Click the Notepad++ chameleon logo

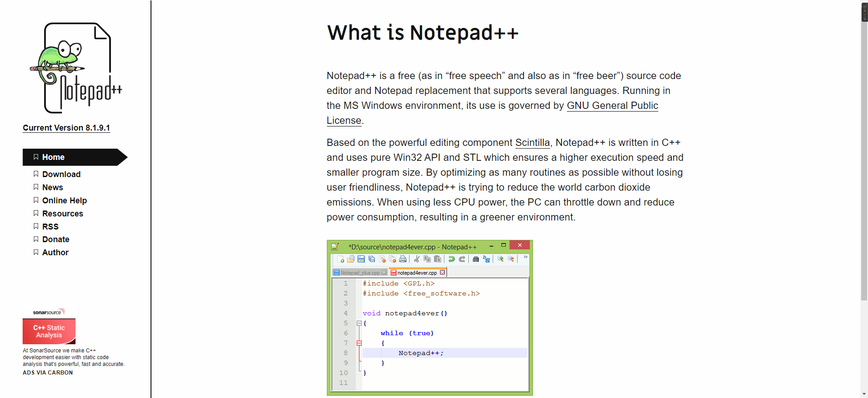(76, 68)
